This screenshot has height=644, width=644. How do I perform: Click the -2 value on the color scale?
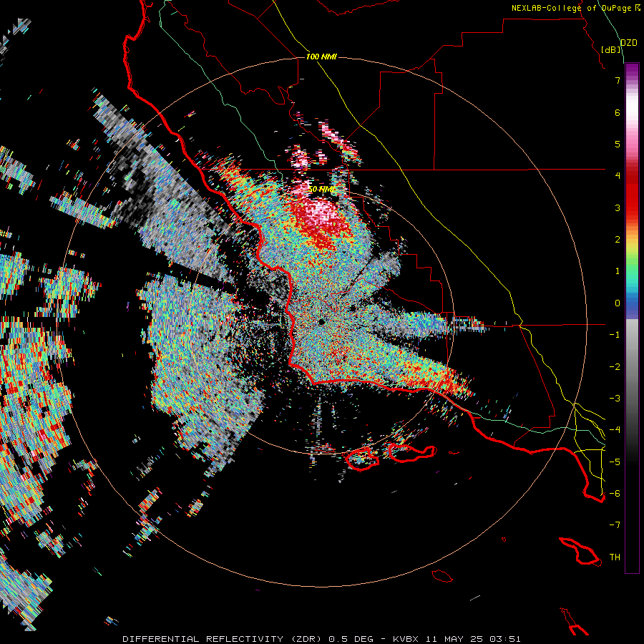coord(615,367)
